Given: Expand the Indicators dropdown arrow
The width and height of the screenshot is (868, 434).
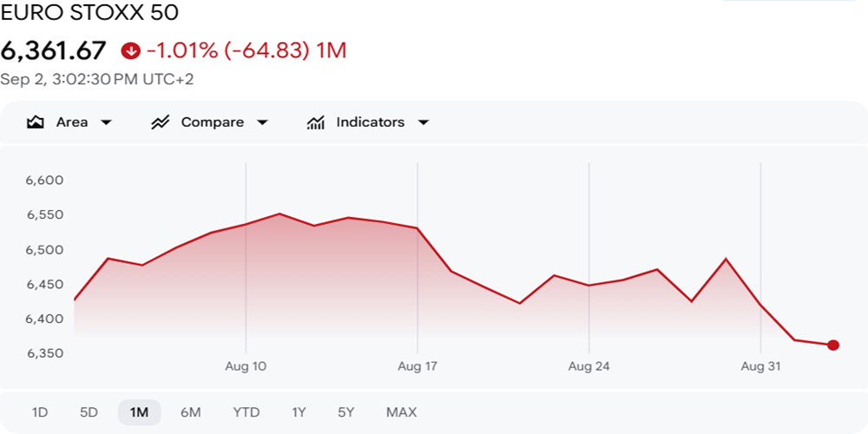Looking at the screenshot, I should pyautogui.click(x=423, y=122).
